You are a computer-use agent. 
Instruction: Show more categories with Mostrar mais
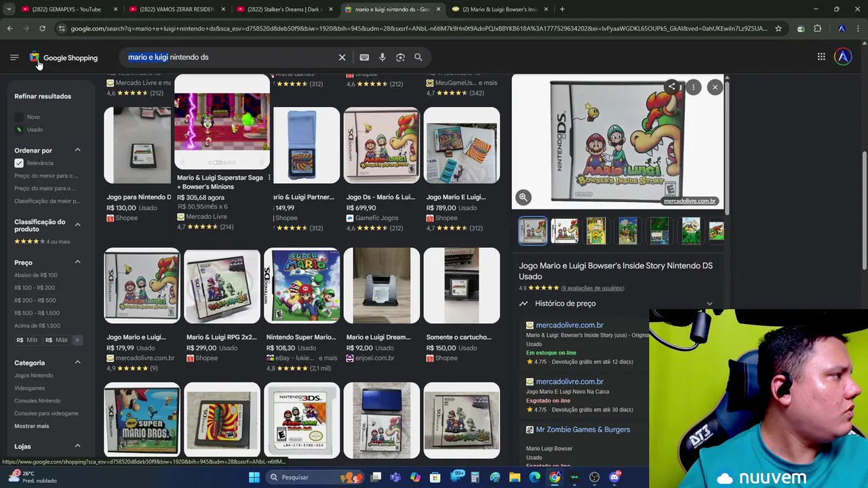click(32, 426)
